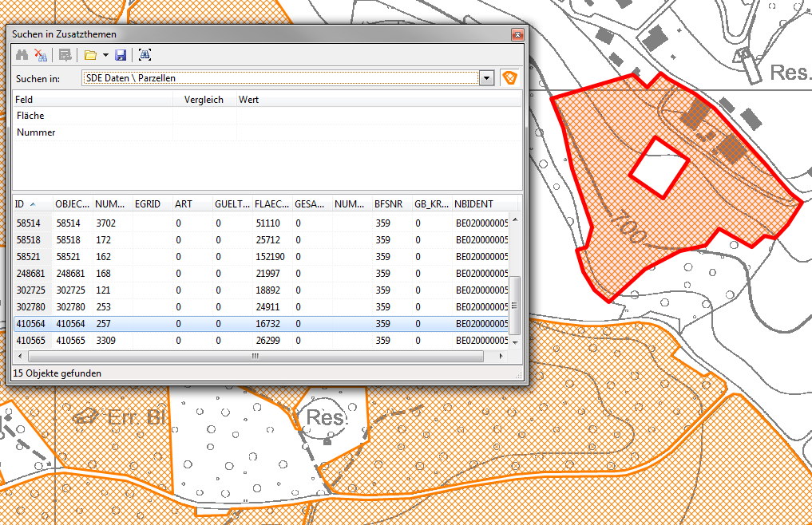Viewport: 812px width, 525px height.
Task: Click the zoom-to-result binoculars frame icon
Action: [x=145, y=55]
